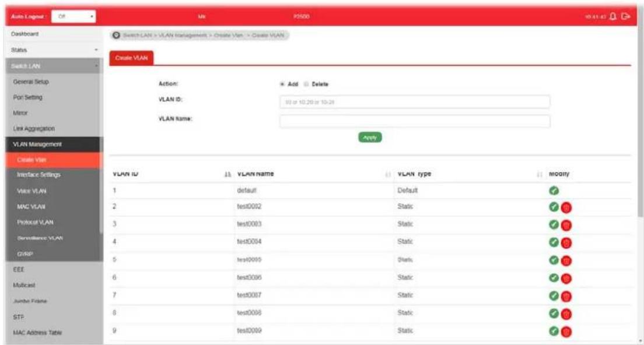This screenshot has width=644, height=345.
Task: Click the 'Default' VLAN type cell
Action: point(407,191)
